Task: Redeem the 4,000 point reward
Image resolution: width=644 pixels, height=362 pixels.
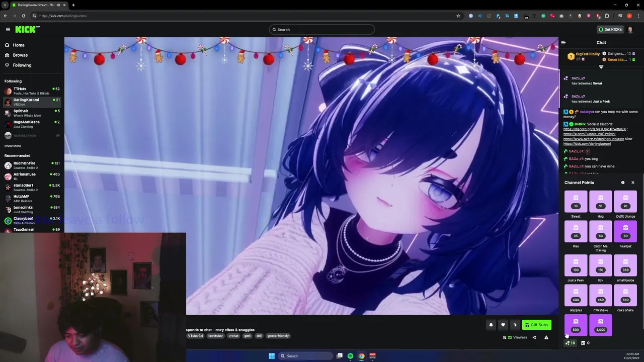Action: (x=600, y=325)
